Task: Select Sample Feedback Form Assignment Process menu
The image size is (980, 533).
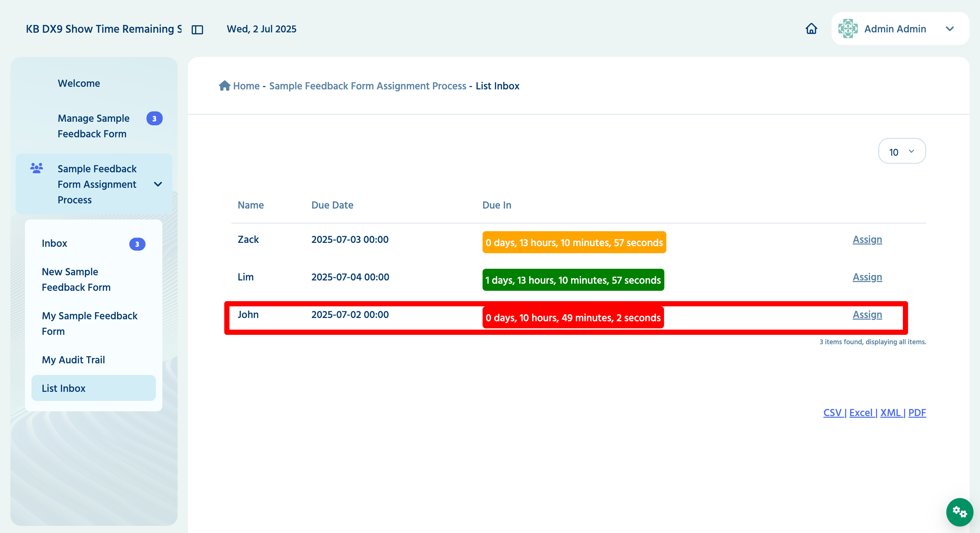Action: coord(94,184)
